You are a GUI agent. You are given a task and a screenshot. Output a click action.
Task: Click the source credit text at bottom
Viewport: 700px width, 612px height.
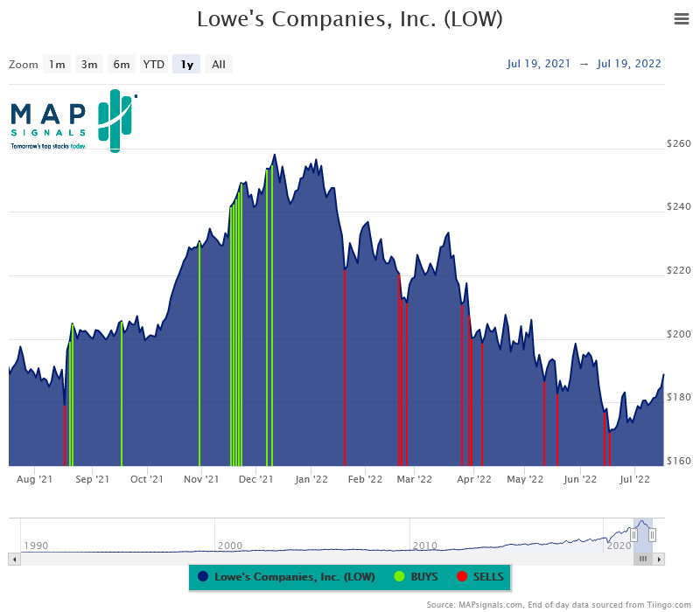(x=558, y=605)
